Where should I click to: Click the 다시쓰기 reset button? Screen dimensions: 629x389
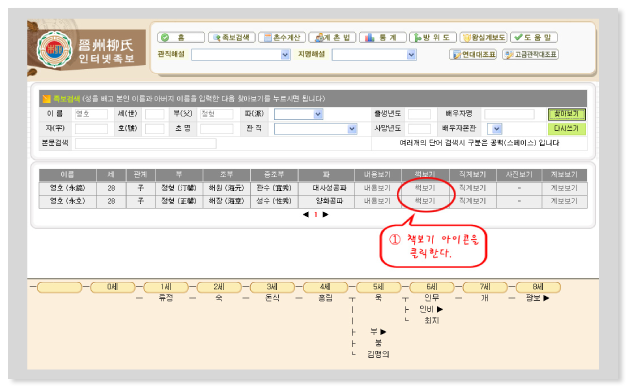click(566, 129)
